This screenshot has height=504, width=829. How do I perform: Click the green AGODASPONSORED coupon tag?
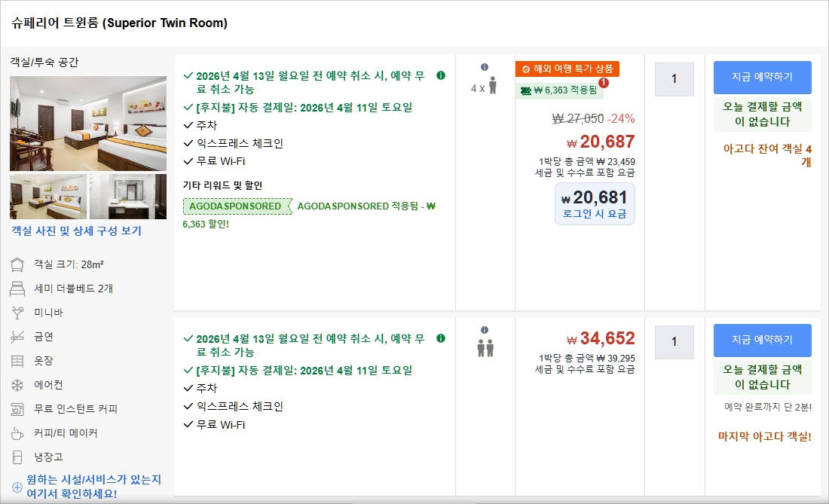pos(237,206)
